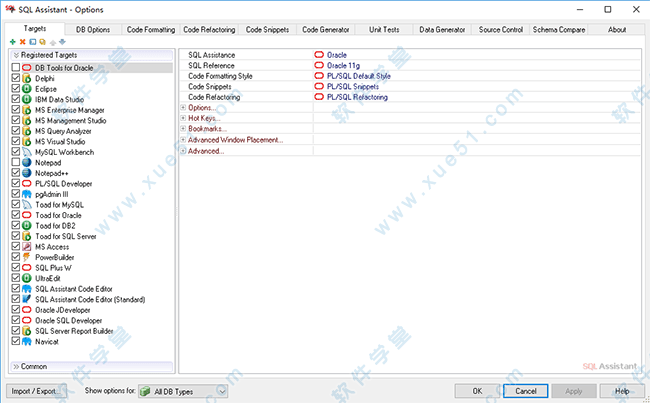This screenshot has height=403, width=650.
Task: Click the Delphi target icon
Action: (x=27, y=78)
